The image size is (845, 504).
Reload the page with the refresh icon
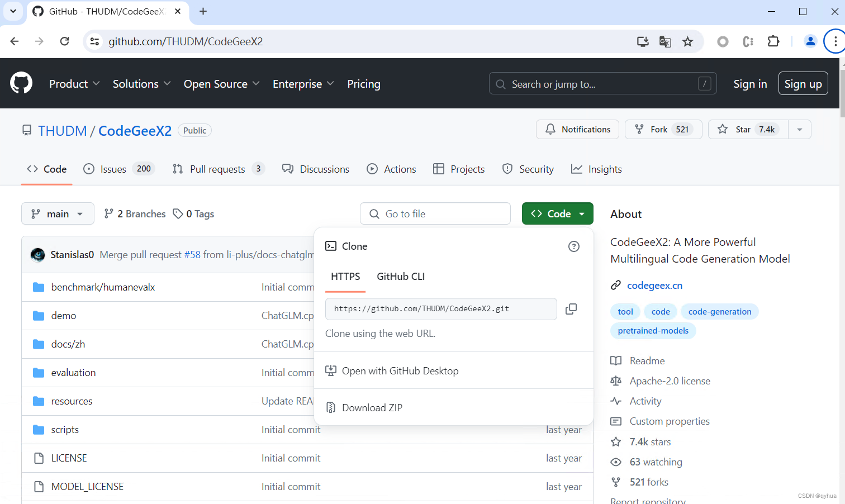65,41
